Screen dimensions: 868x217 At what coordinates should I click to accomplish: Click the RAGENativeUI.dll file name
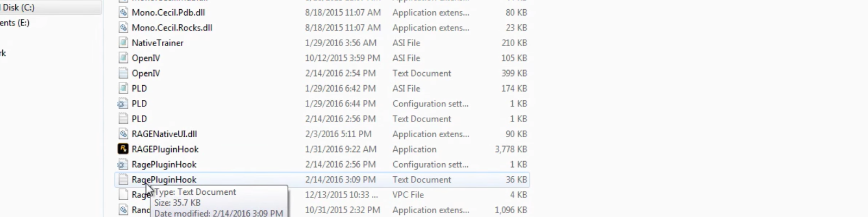164,134
